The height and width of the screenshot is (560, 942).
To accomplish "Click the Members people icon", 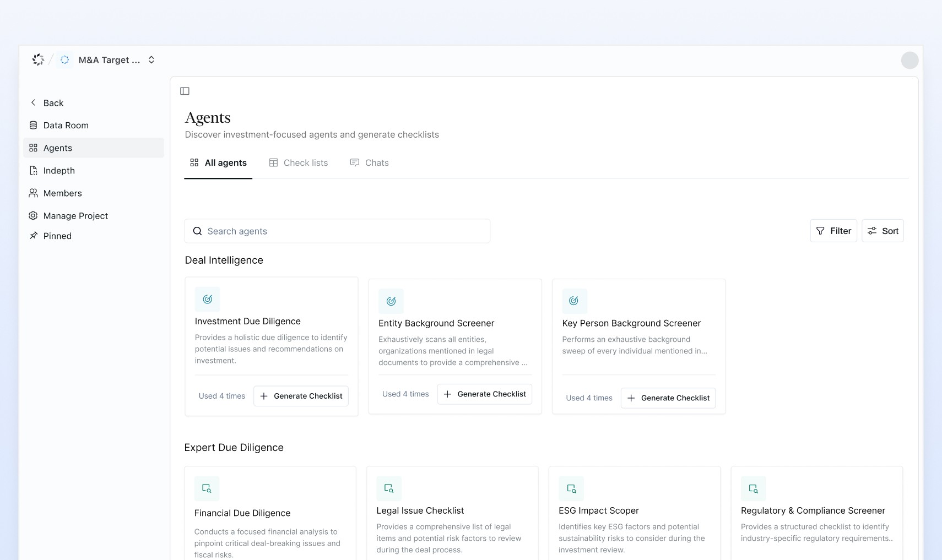I will [34, 193].
